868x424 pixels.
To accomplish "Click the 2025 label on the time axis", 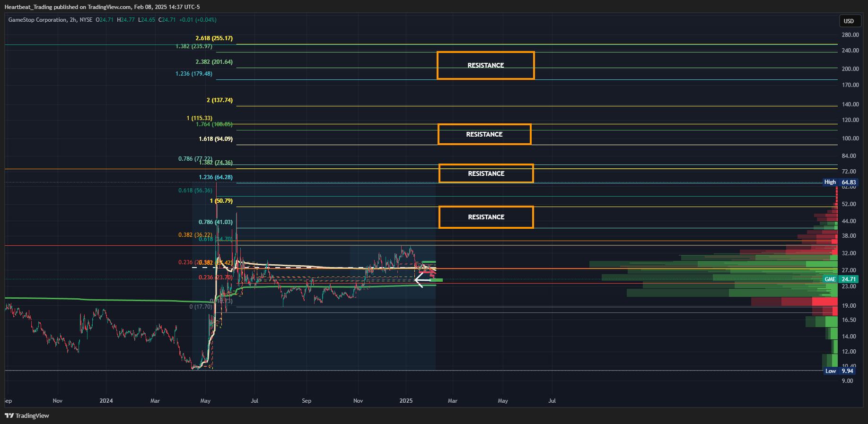I will point(406,401).
